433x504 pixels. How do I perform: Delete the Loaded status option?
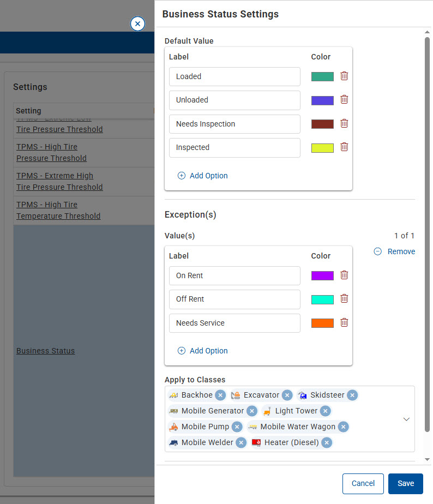point(344,76)
